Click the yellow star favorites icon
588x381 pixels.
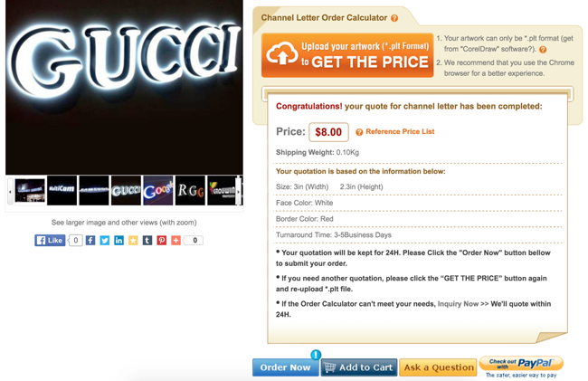(x=133, y=241)
